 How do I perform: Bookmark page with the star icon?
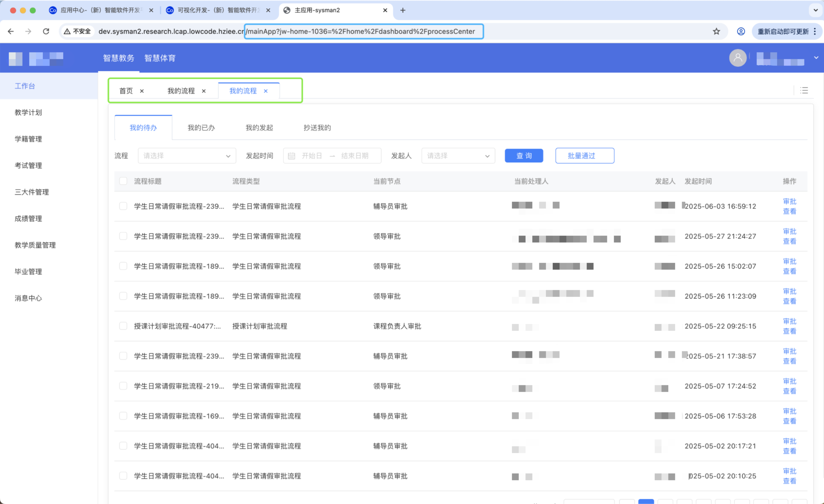point(716,31)
